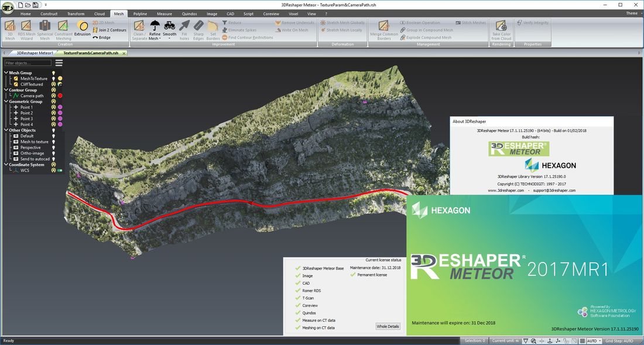Click Stitch Meshes
This screenshot has width=644, height=345.
pos(471,23)
